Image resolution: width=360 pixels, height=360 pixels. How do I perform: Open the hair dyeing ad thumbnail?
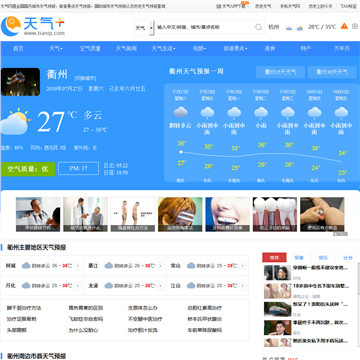(180, 214)
